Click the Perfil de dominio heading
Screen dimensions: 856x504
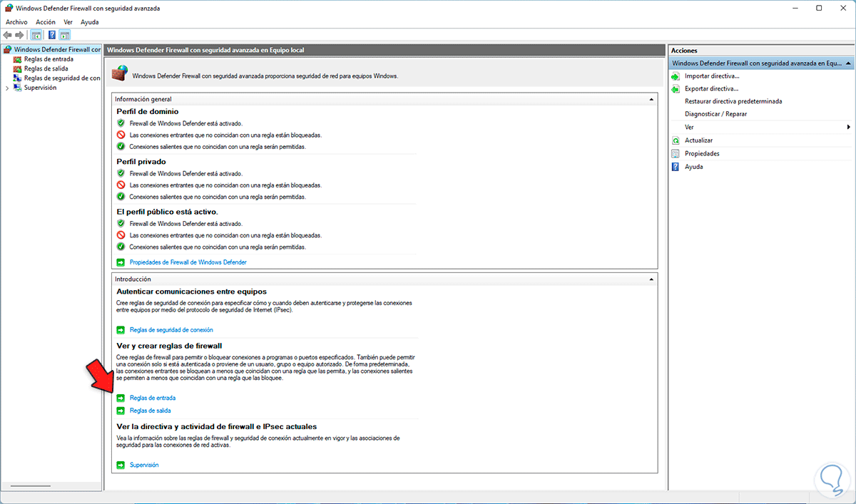click(x=148, y=111)
